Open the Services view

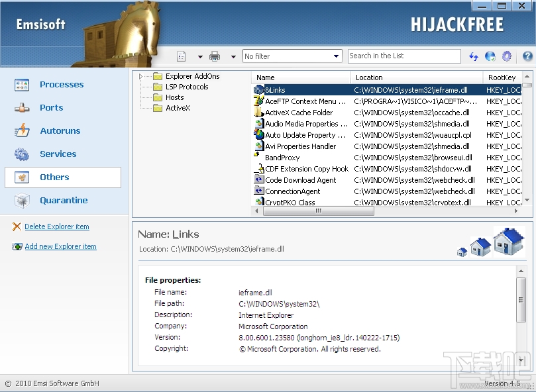coord(57,154)
